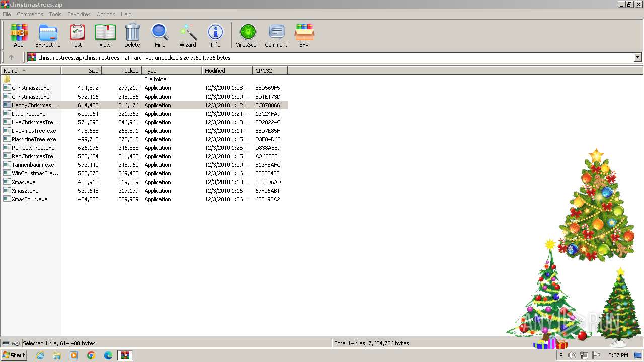Click the volume tray icon

(572, 355)
